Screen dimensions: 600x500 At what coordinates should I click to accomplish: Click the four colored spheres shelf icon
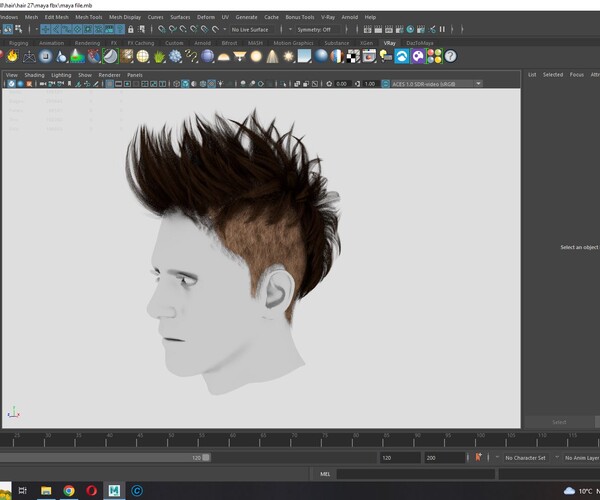[x=434, y=57]
